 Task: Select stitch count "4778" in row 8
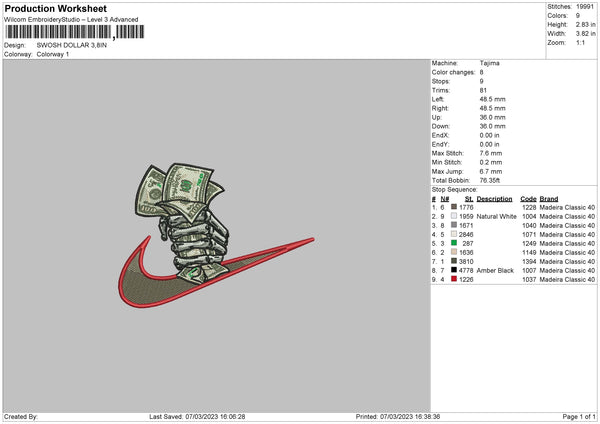[466, 271]
